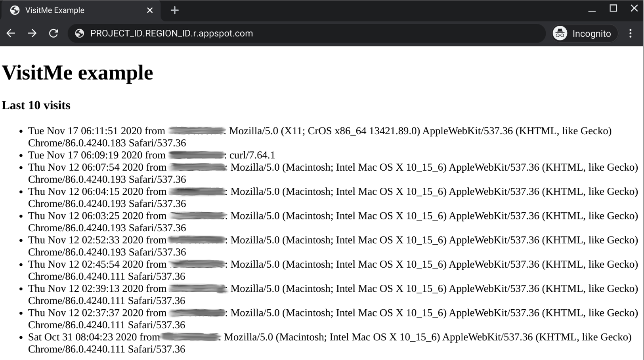Open a new browser tab

click(175, 10)
